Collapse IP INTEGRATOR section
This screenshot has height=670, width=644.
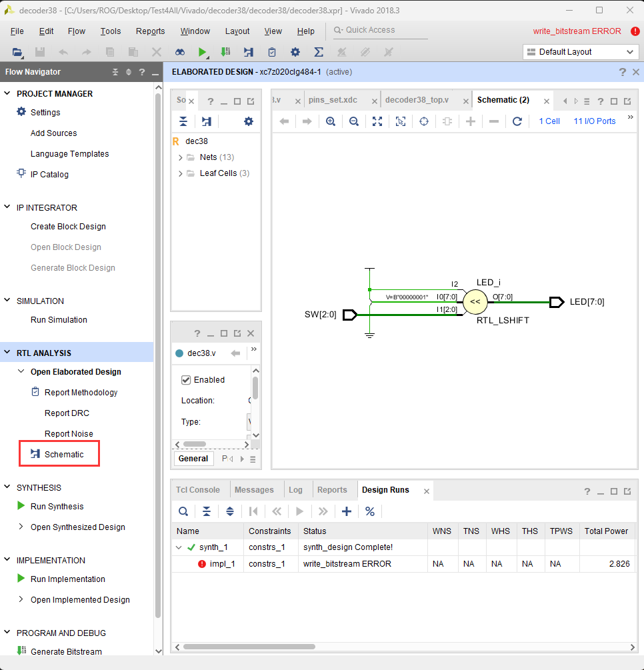tap(7, 207)
